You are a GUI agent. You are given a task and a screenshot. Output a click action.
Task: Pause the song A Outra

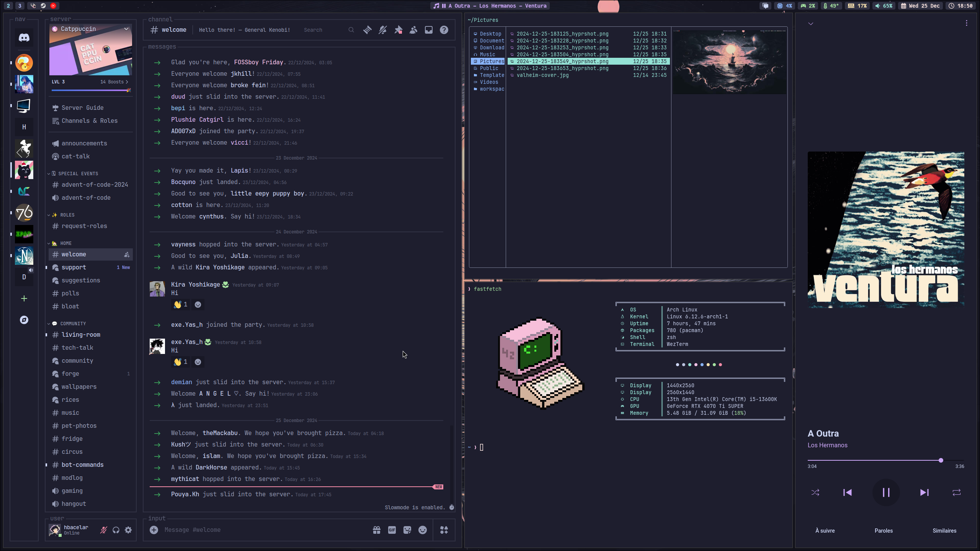pos(886,492)
